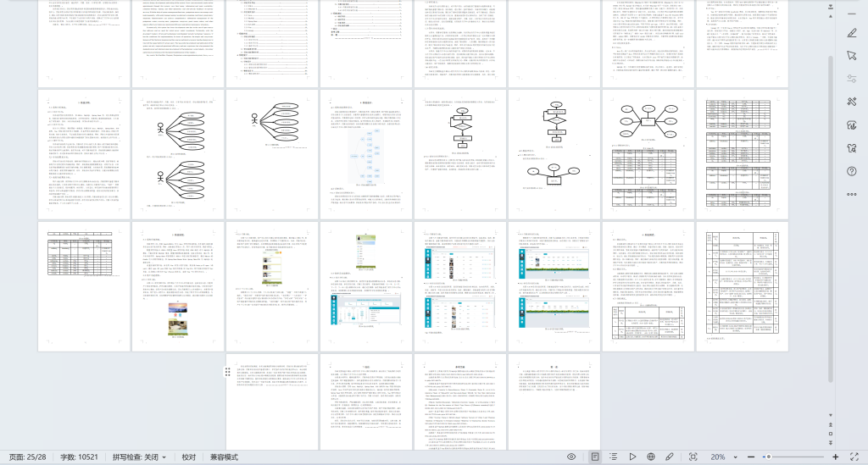
Task: Switch to page layout view
Action: 594,457
